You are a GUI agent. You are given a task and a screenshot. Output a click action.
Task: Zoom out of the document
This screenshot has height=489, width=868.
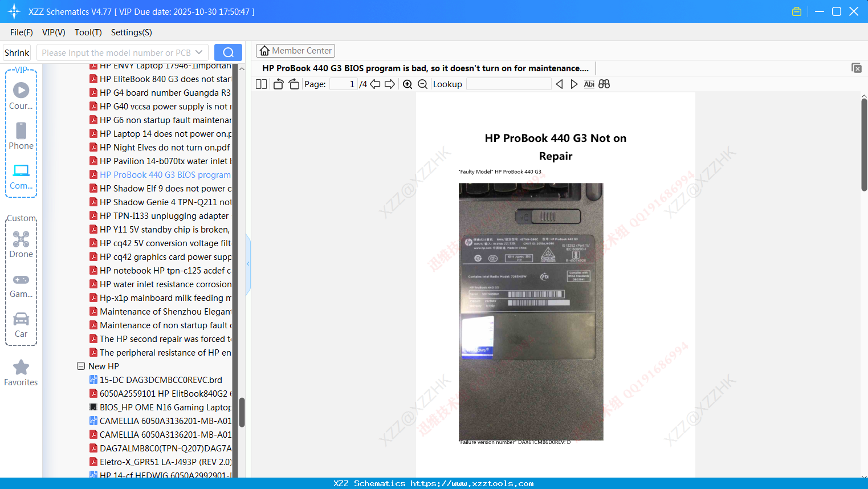(x=422, y=84)
